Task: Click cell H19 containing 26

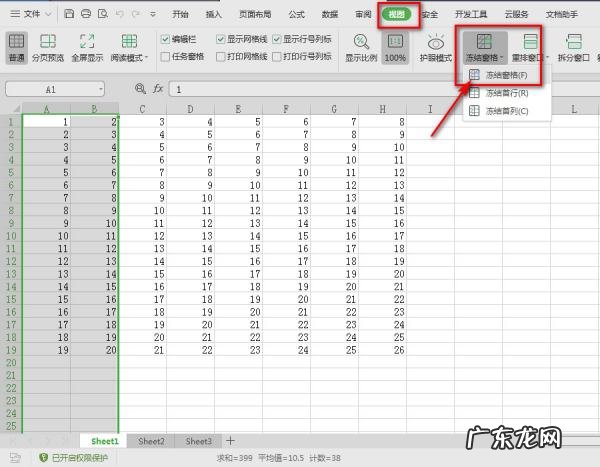Action: [382, 350]
